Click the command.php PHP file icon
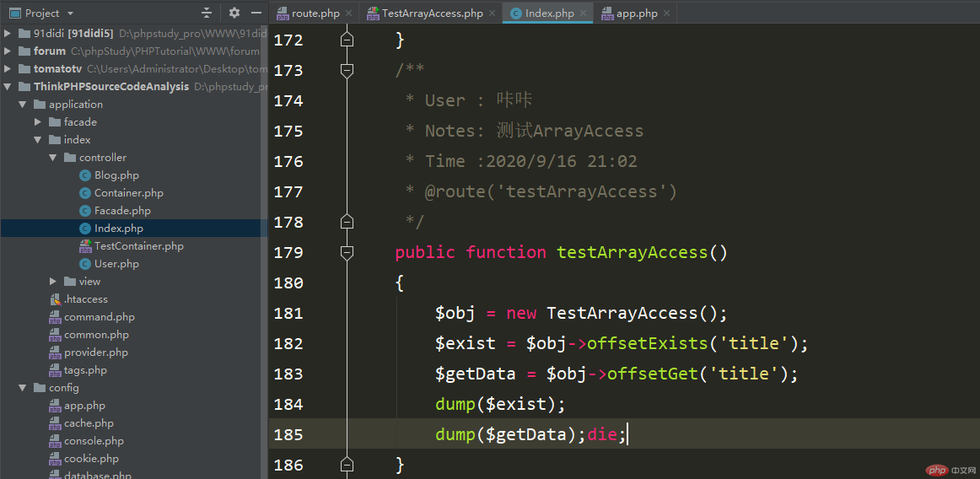Screen dimensions: 980x479 (55, 317)
